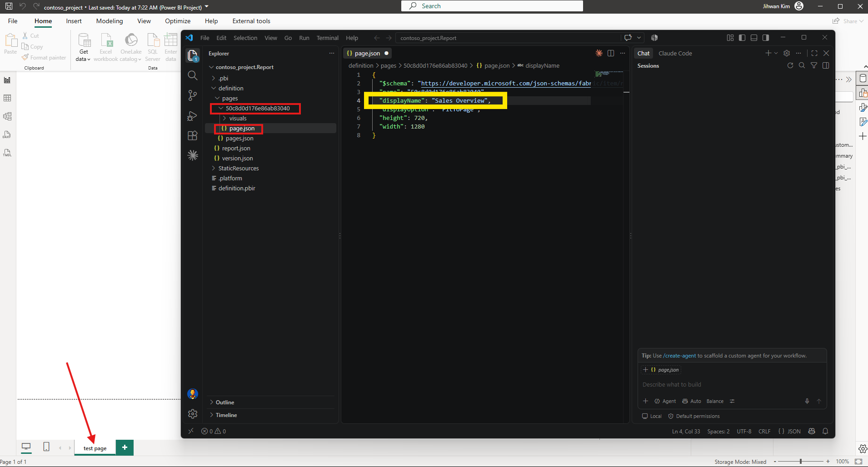Expand the .pbi folder
This screenshot has width=868, height=467.
click(214, 78)
